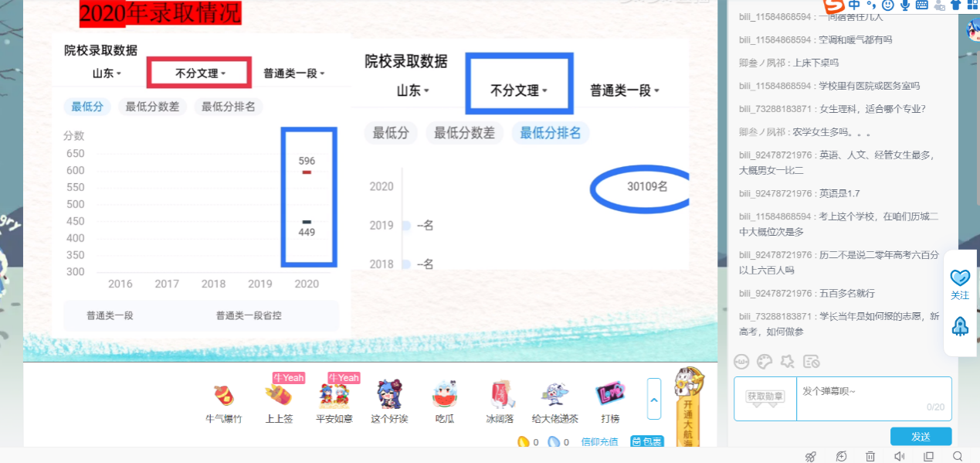Expand the gift panel arrow
The height and width of the screenshot is (463, 980).
click(x=654, y=399)
